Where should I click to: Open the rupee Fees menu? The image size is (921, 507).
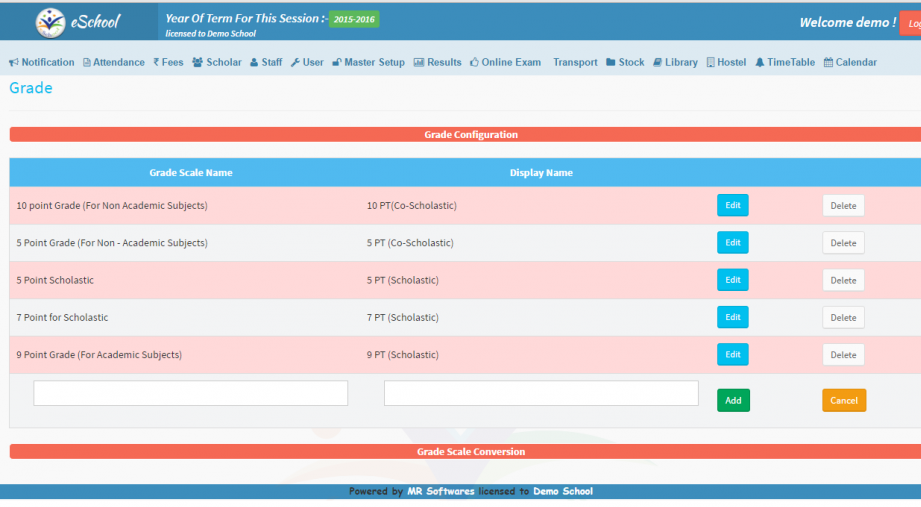[168, 62]
